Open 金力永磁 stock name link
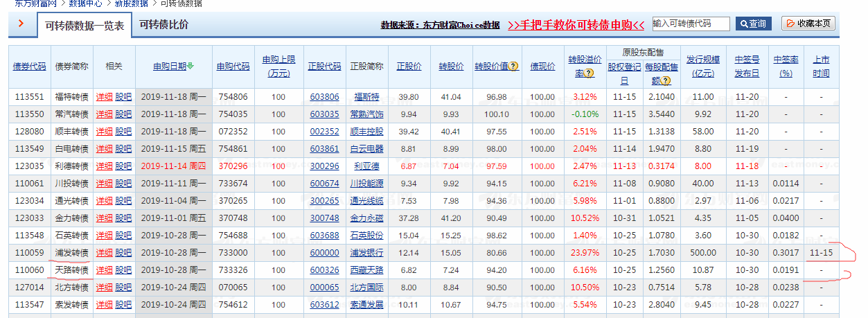Image resolution: width=868 pixels, height=318 pixels. [366, 218]
